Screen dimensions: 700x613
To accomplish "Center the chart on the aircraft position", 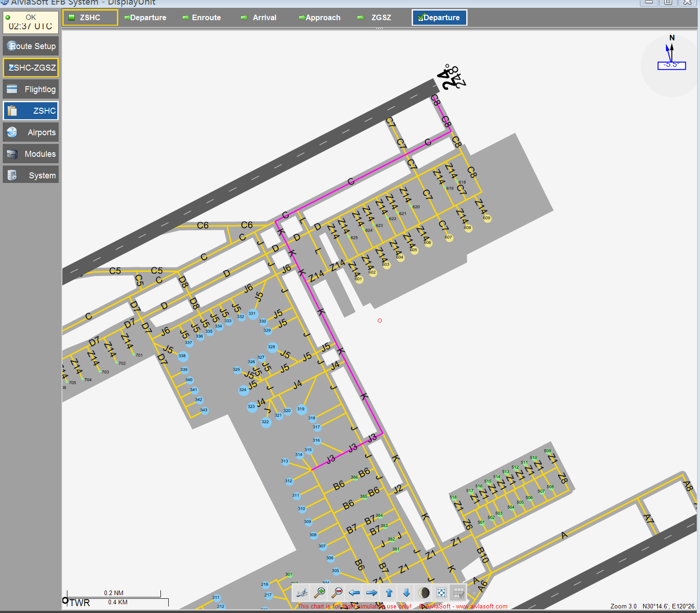I will [x=302, y=593].
